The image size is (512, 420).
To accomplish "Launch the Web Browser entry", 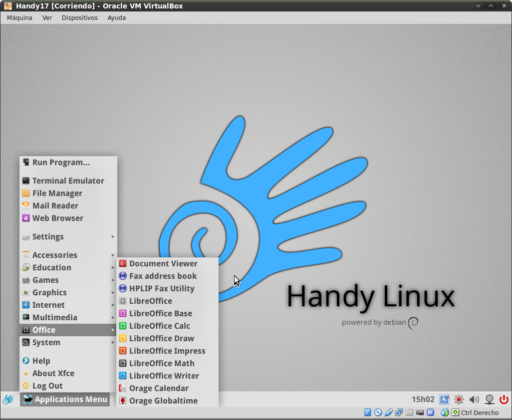I will [x=57, y=218].
